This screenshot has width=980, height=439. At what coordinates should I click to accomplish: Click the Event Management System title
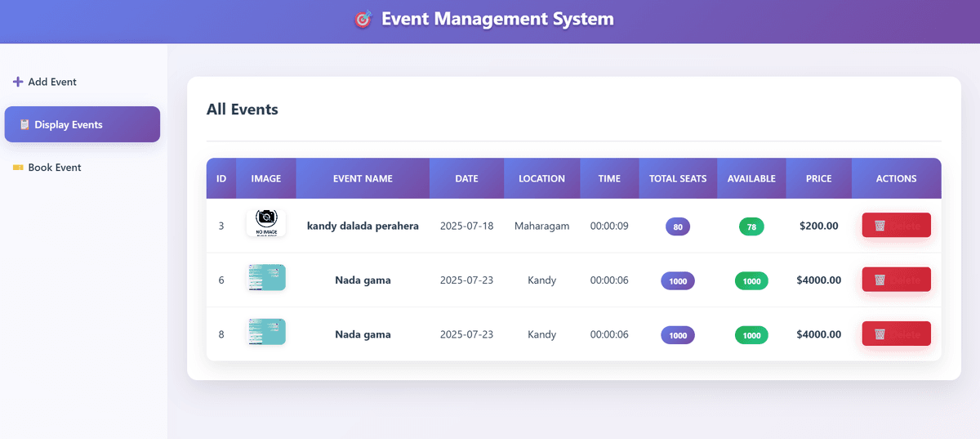[x=497, y=18]
